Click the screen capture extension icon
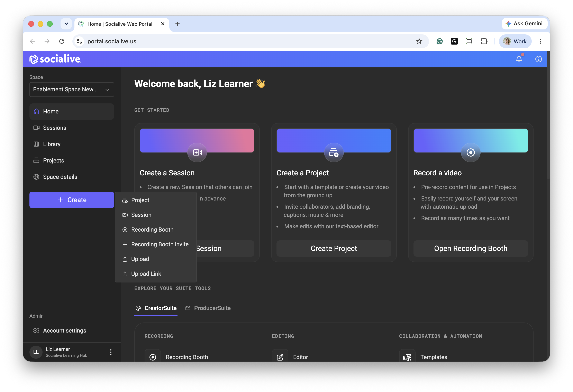Viewport: 573px width, 392px height. pyautogui.click(x=469, y=41)
